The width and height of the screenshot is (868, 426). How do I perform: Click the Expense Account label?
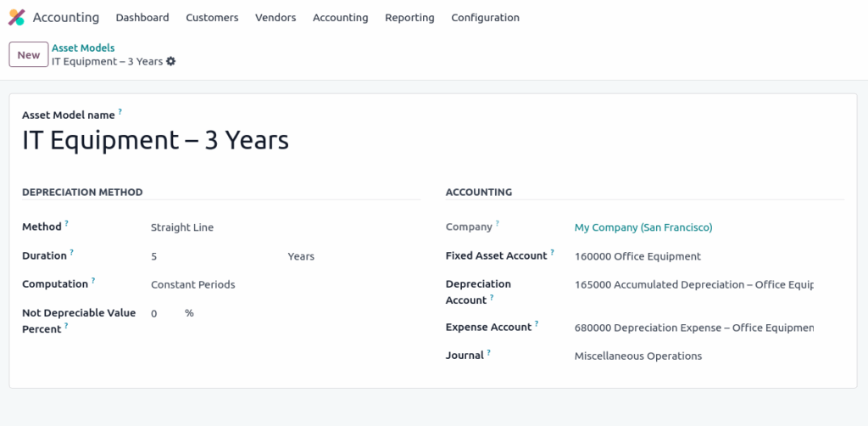488,328
